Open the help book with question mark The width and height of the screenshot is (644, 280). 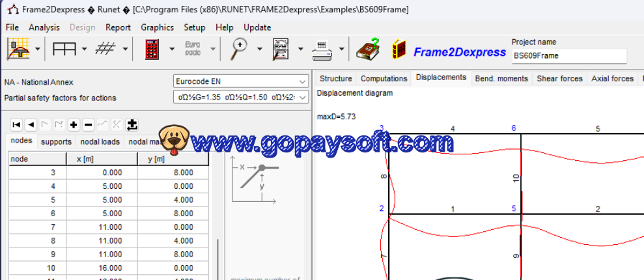click(x=368, y=49)
